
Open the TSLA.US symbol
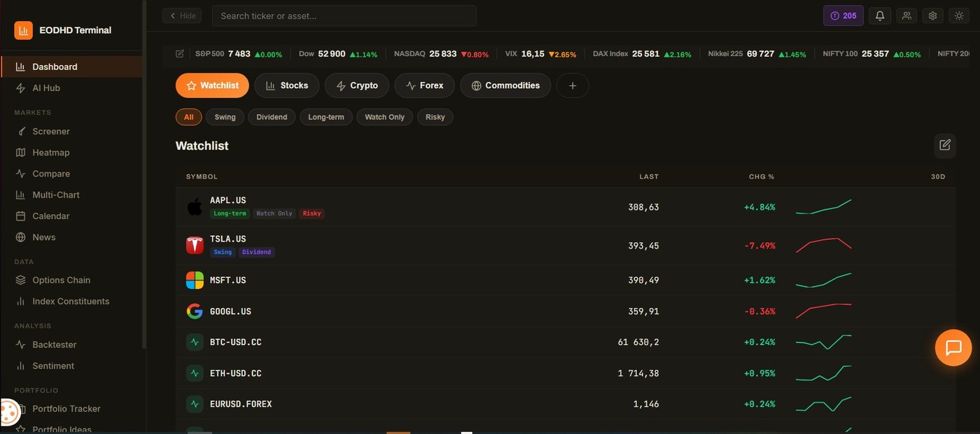pyautogui.click(x=227, y=239)
